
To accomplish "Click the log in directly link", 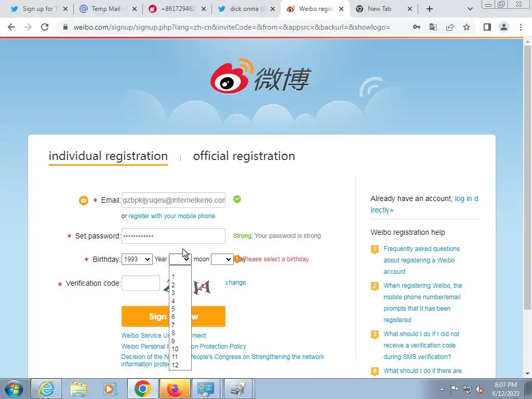I will click(424, 204).
